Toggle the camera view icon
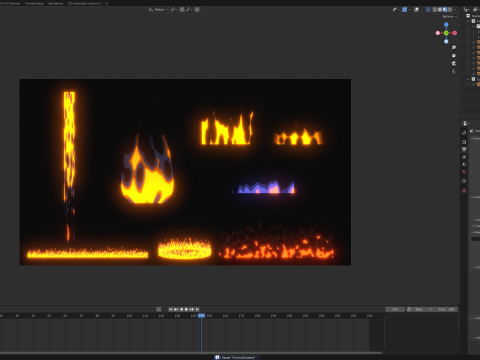The height and width of the screenshot is (360, 480). pos(454,63)
